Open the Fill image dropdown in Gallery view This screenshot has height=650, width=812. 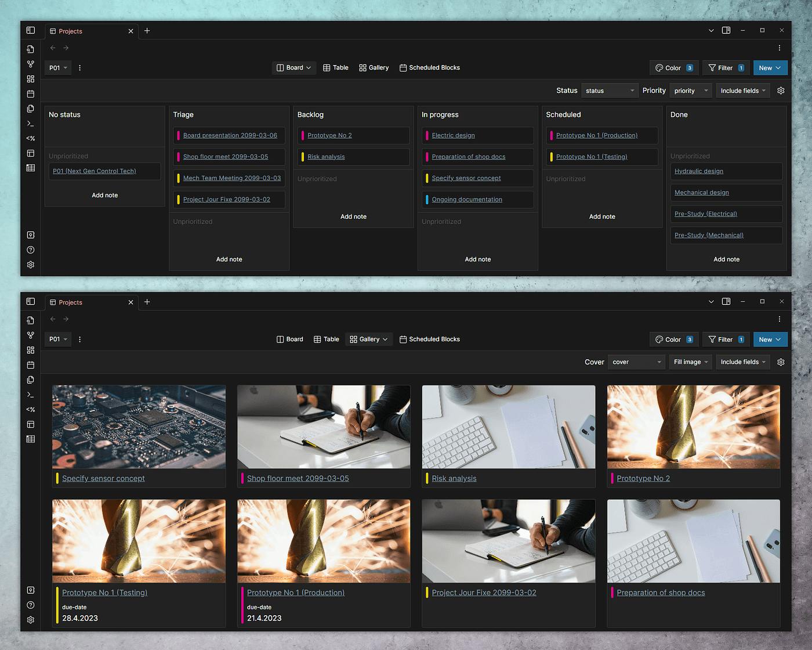(690, 362)
